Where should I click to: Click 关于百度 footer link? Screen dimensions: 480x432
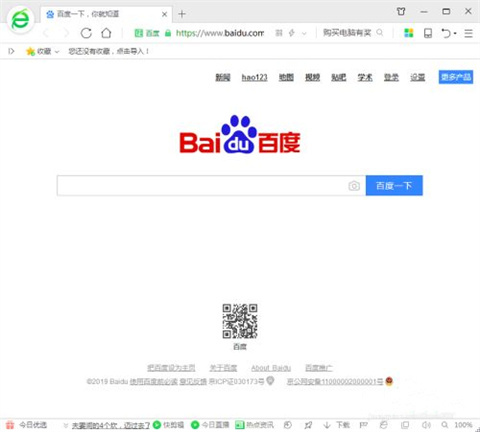223,368
